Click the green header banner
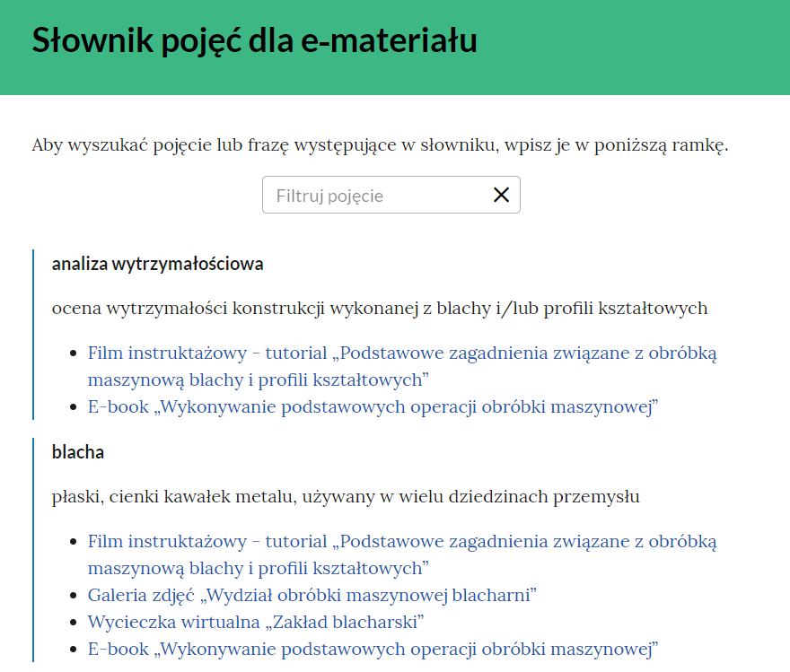The width and height of the screenshot is (790, 672). coord(628,45)
